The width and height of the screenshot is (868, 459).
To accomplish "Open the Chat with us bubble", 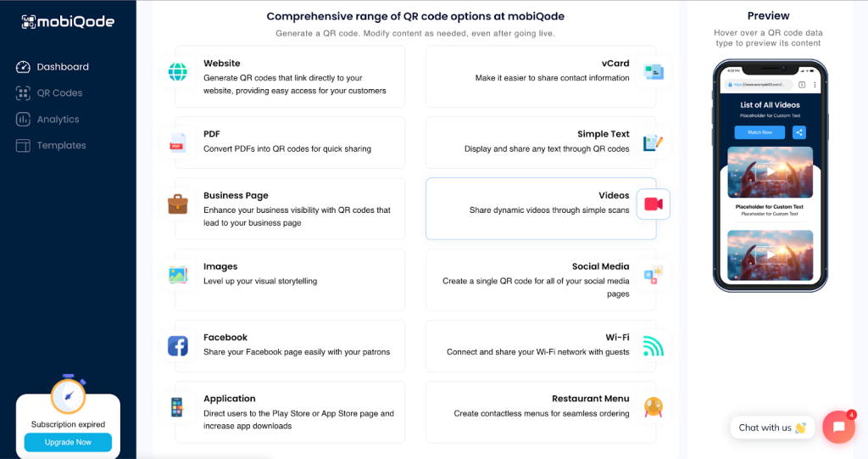I will [x=771, y=428].
